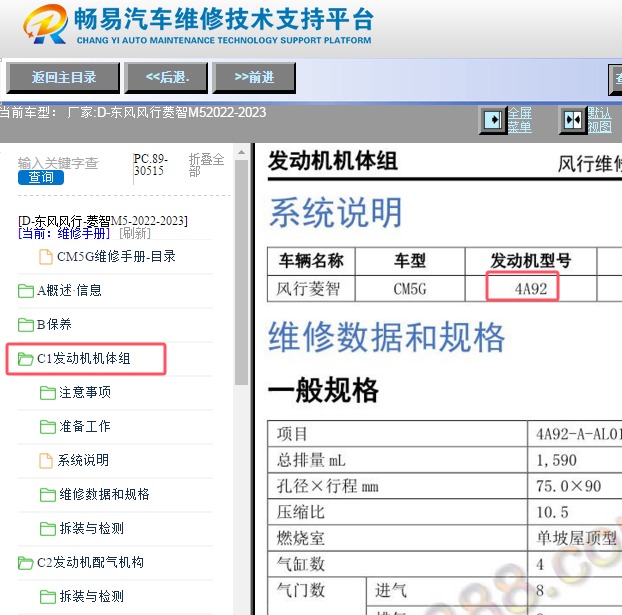622x615 pixels.
Task: Click the folder icon beside 注意事项
Action: pyautogui.click(x=48, y=393)
